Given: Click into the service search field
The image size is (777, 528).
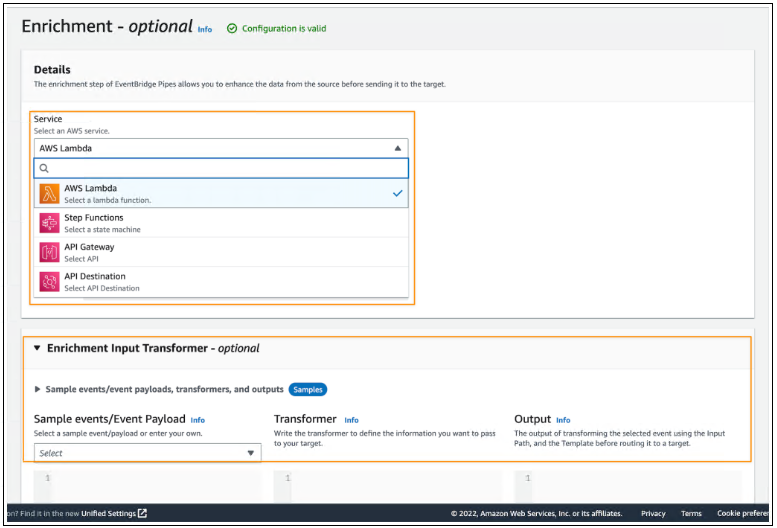Looking at the screenshot, I should point(225,169).
